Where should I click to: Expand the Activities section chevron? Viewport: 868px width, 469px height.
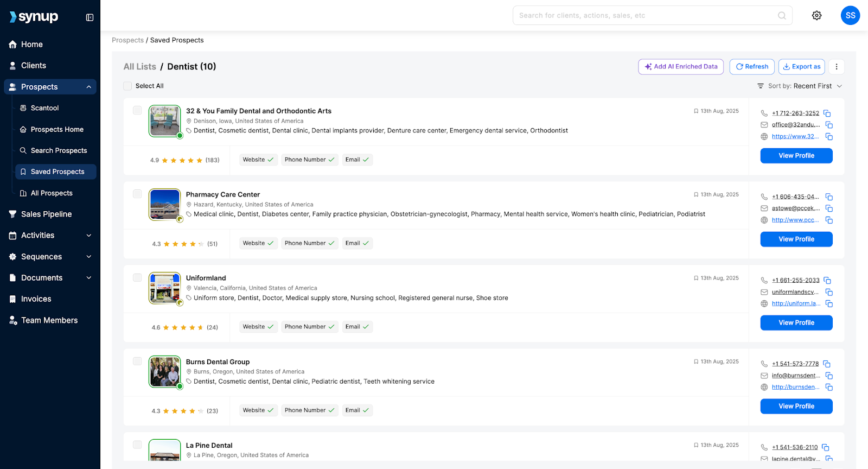[89, 236]
